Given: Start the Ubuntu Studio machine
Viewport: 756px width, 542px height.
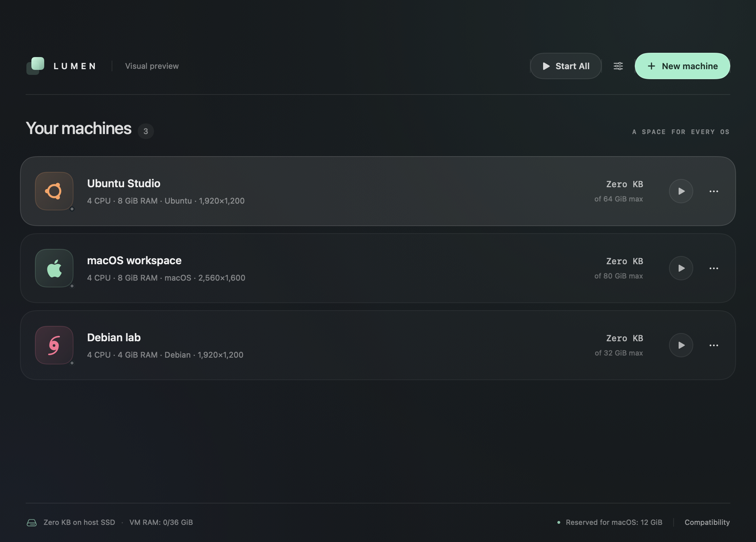Looking at the screenshot, I should [681, 191].
